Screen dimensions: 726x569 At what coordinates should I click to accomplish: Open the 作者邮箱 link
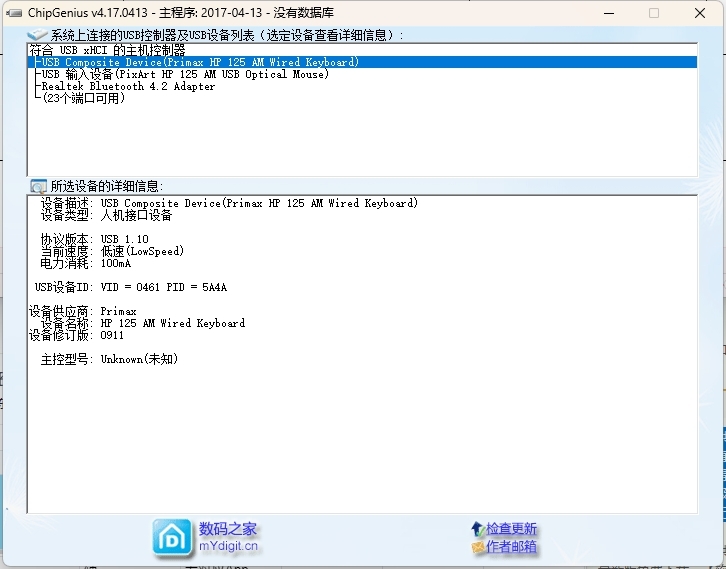click(x=511, y=547)
